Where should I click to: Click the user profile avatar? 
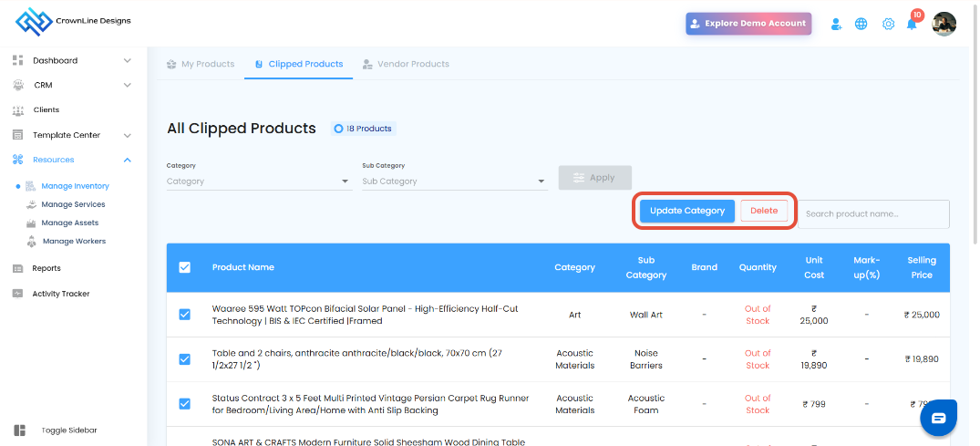[944, 24]
